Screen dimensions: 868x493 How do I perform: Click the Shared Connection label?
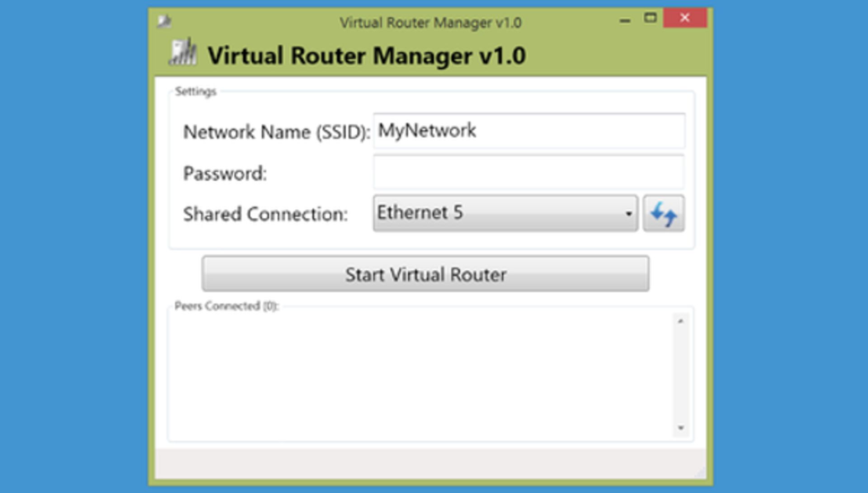click(265, 214)
